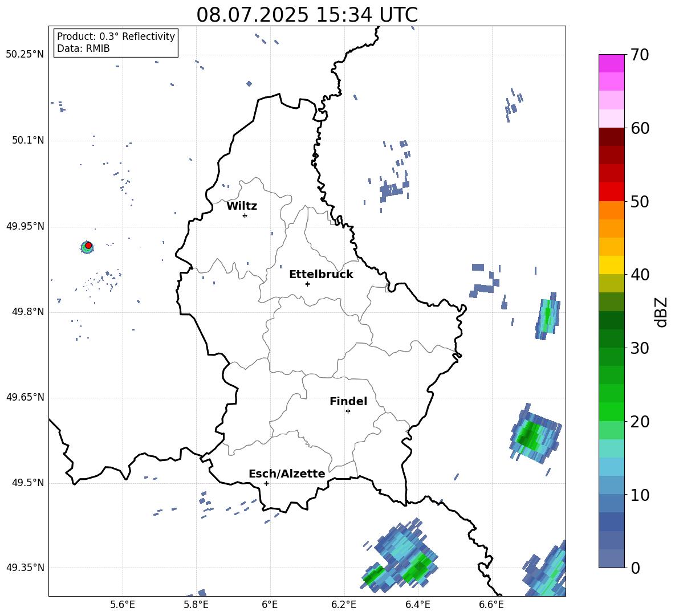Click the red dot radar site marker
The image size is (675, 616).
coord(88,246)
